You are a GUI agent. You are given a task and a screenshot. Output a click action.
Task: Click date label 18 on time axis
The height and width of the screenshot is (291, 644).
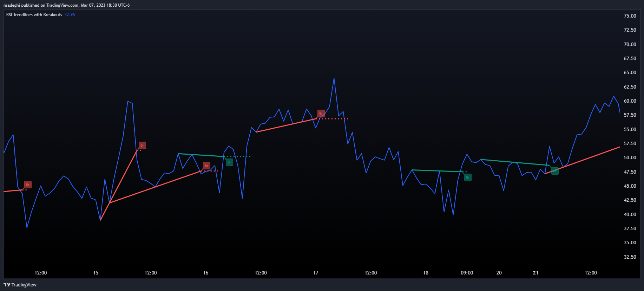coord(426,273)
